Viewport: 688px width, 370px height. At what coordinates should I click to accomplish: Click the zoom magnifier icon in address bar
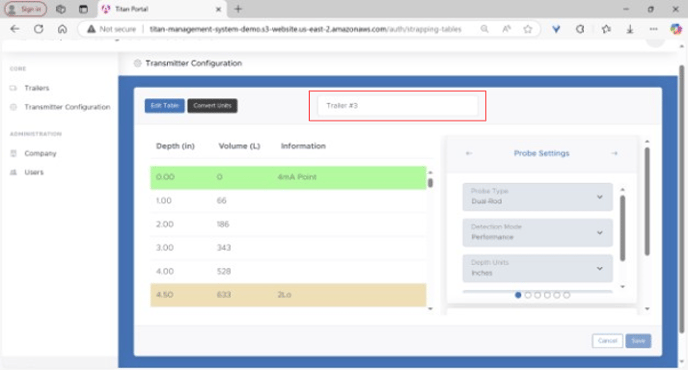(484, 29)
